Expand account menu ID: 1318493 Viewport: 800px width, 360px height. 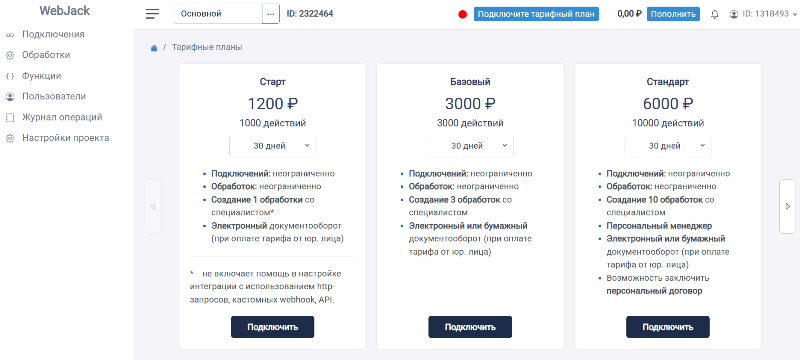click(x=763, y=14)
